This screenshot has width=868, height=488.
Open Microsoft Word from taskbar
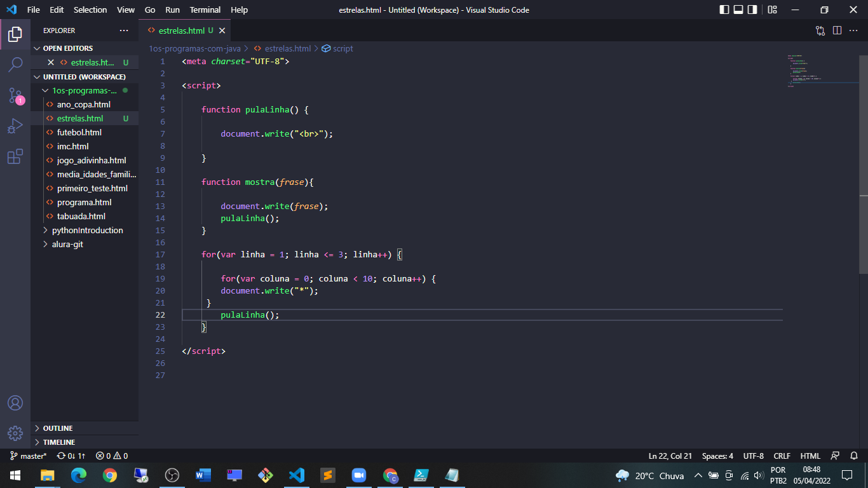click(x=203, y=475)
